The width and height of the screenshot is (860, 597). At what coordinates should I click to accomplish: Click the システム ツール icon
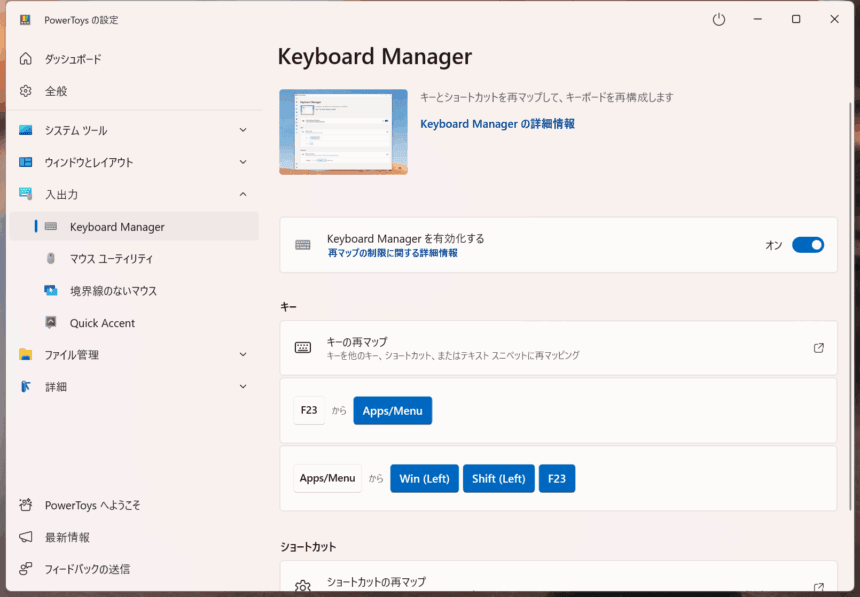tap(26, 130)
